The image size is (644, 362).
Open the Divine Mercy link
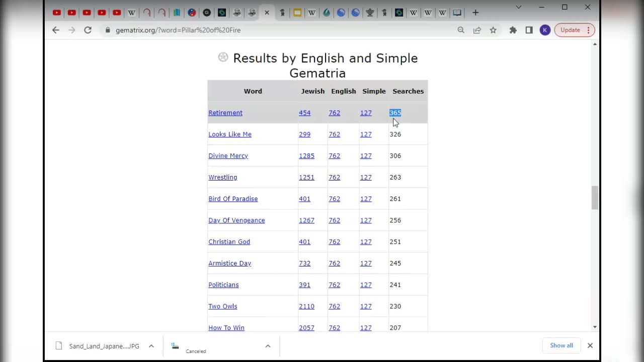(228, 156)
